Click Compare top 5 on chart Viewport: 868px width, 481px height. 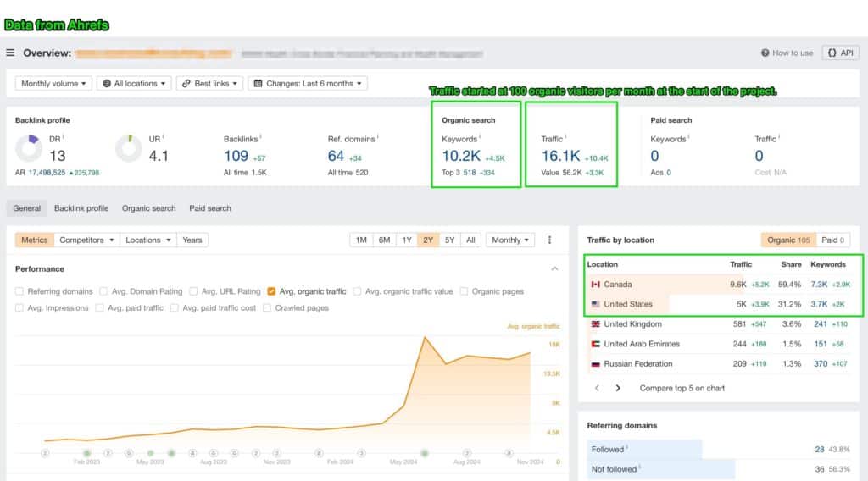click(x=682, y=388)
